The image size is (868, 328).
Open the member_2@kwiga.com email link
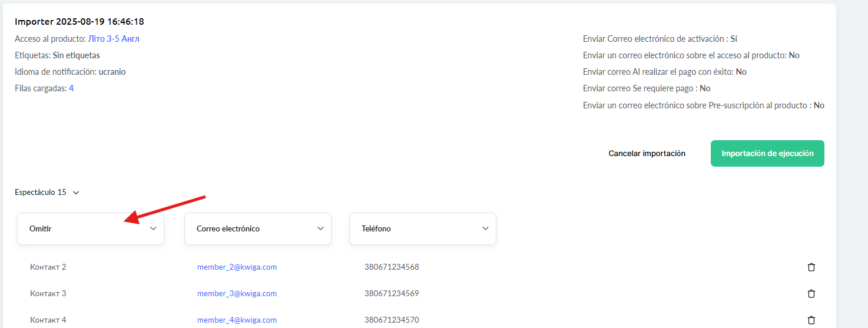(x=237, y=267)
